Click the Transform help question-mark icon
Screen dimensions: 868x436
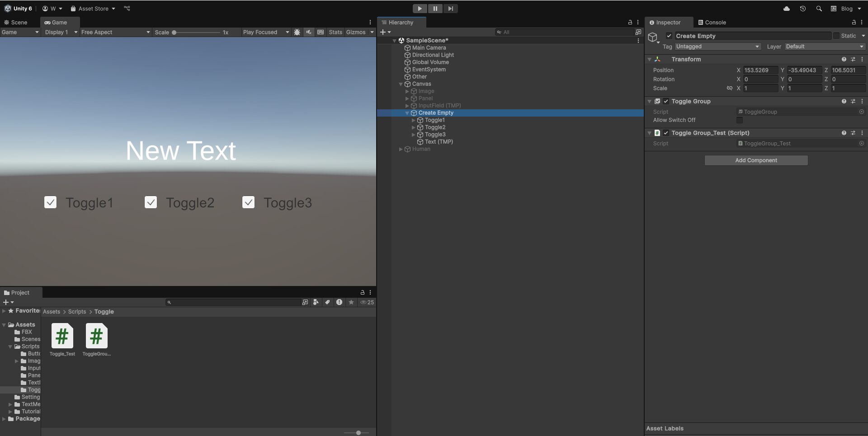click(x=844, y=59)
